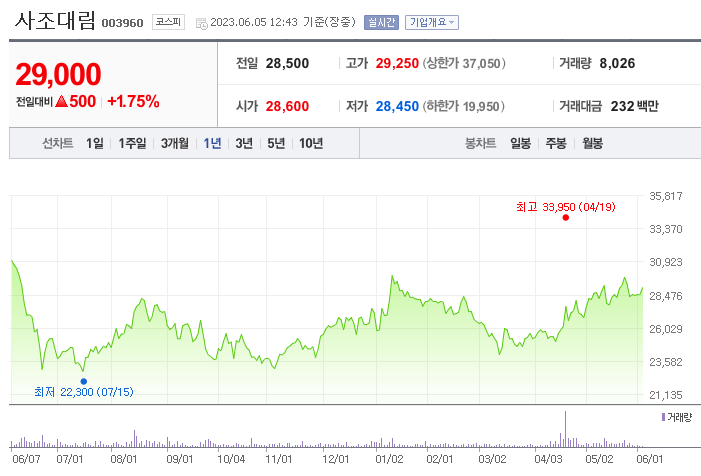The height and width of the screenshot is (476, 701).
Task: Click the 거래량 volume legend marker
Action: pyautogui.click(x=663, y=417)
